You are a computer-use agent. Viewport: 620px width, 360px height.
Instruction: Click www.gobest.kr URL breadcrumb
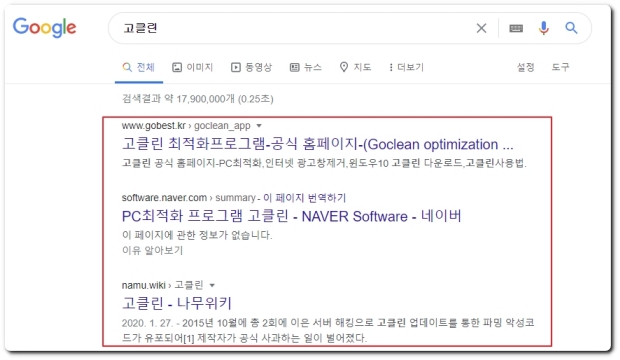coord(186,126)
